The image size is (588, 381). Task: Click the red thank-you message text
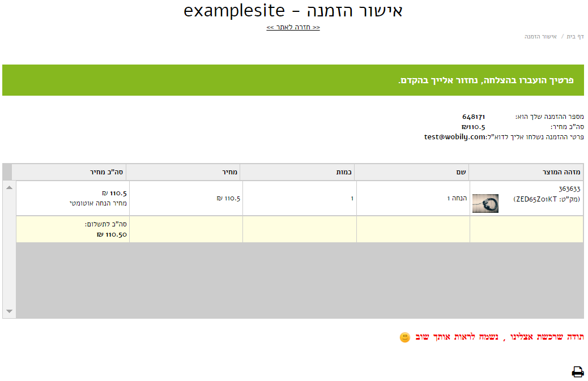point(500,337)
